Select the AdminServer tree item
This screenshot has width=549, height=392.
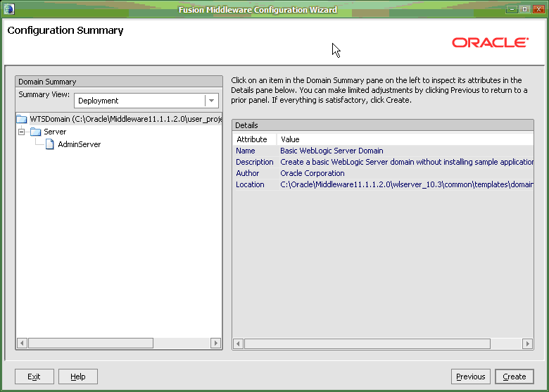click(79, 144)
